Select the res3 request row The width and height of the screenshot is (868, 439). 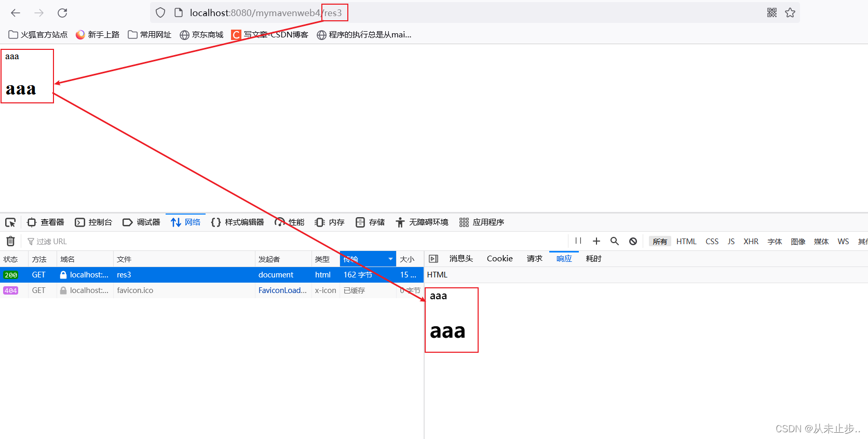click(x=212, y=275)
